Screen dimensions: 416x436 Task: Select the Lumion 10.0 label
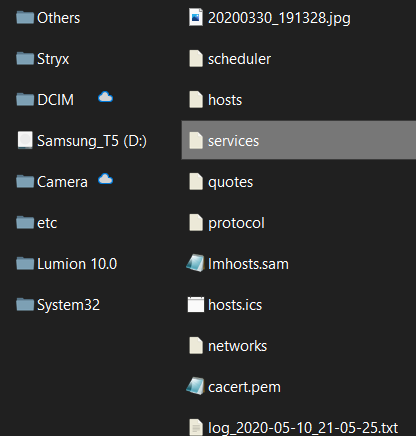[x=77, y=264]
